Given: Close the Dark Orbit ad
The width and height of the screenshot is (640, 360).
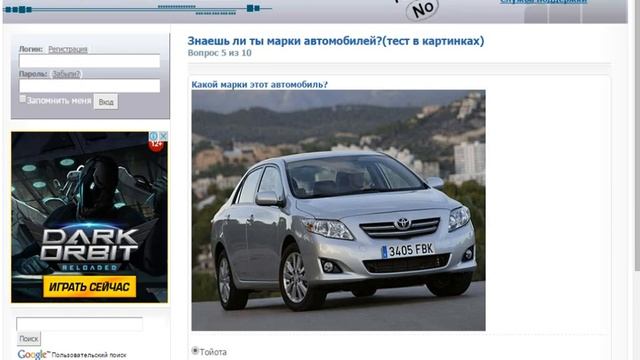Looking at the screenshot, I should (x=163, y=136).
